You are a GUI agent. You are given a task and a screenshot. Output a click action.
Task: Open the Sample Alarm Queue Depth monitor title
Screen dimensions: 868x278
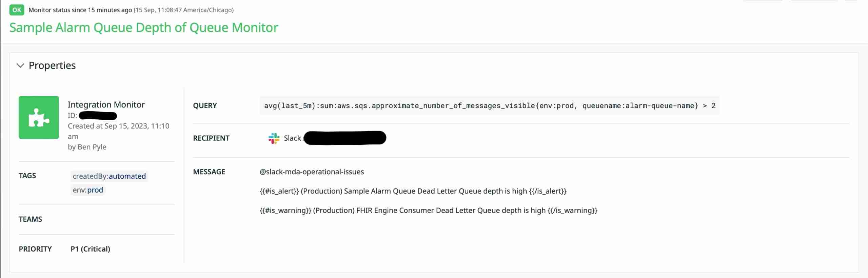point(143,27)
